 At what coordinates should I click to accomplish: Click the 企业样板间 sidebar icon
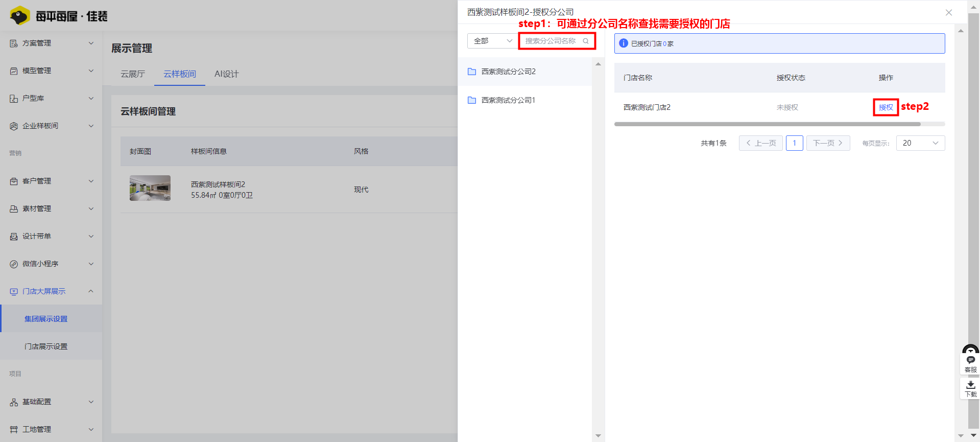point(14,126)
